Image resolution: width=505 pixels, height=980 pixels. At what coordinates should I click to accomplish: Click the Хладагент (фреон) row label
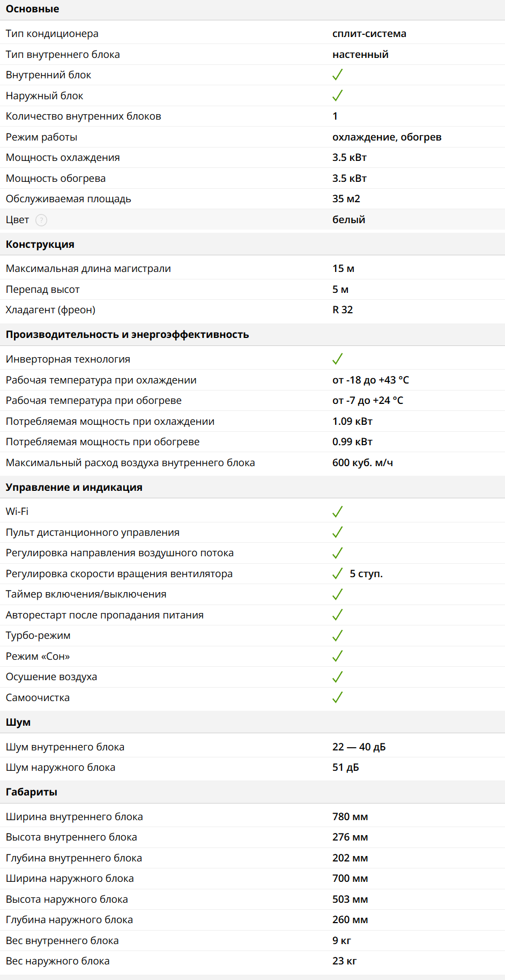pos(50,310)
